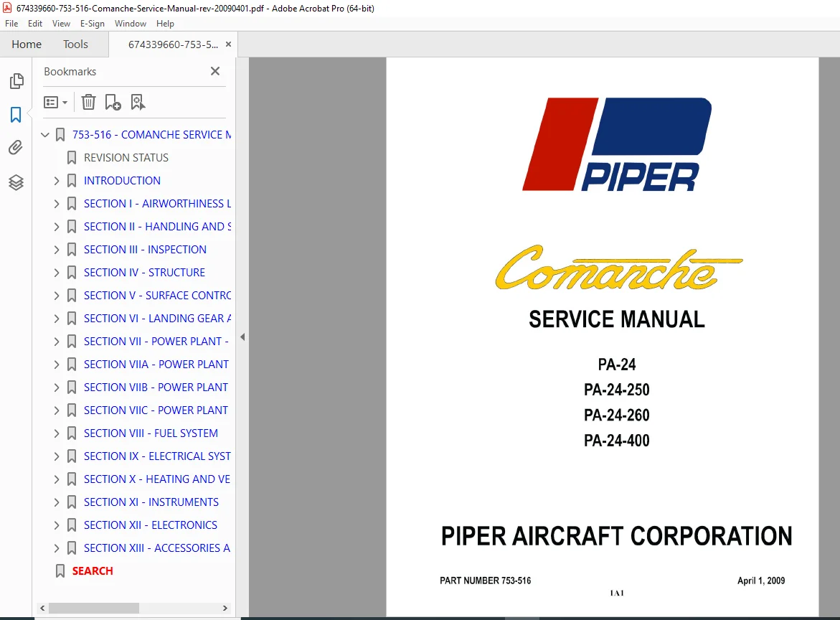Expand the INTRODUCTION bookmark
840x620 pixels.
57,181
